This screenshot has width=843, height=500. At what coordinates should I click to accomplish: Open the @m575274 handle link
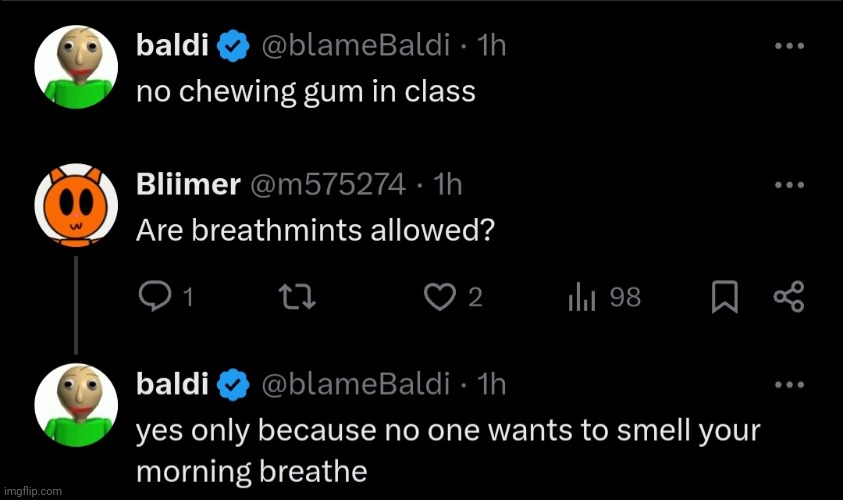[327, 185]
